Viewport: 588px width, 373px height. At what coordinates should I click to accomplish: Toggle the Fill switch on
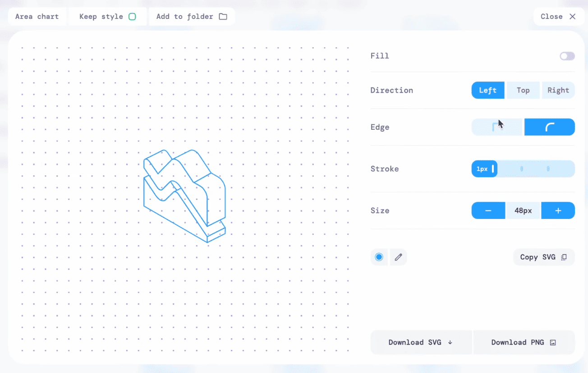pos(567,56)
